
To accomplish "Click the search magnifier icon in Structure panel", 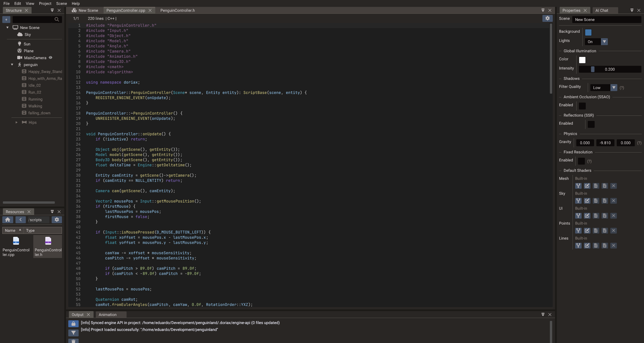I will [57, 20].
